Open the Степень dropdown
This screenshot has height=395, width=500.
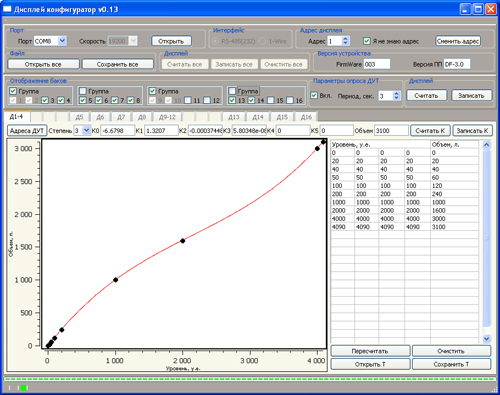tap(86, 130)
